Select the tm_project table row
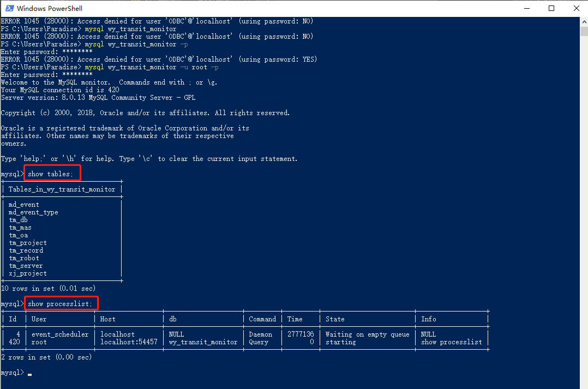This screenshot has width=588, height=389. [28, 243]
